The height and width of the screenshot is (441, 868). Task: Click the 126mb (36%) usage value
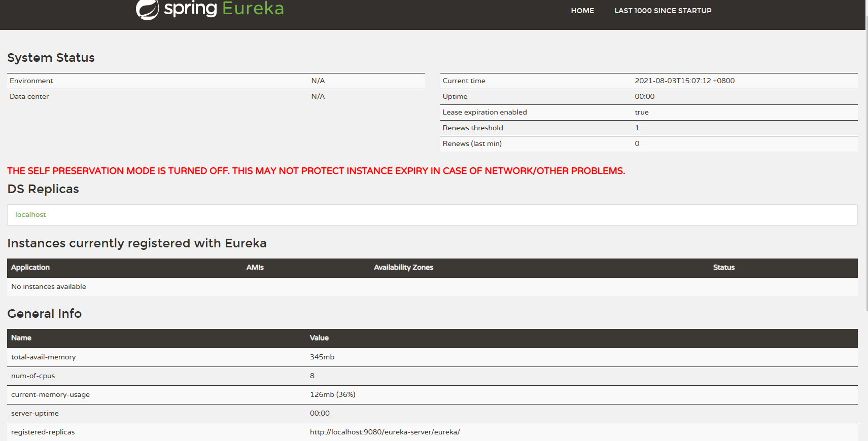coord(333,394)
